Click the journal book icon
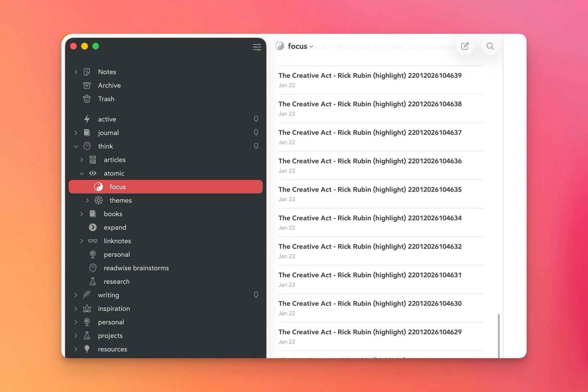This screenshot has height=392, width=588. 87,133
